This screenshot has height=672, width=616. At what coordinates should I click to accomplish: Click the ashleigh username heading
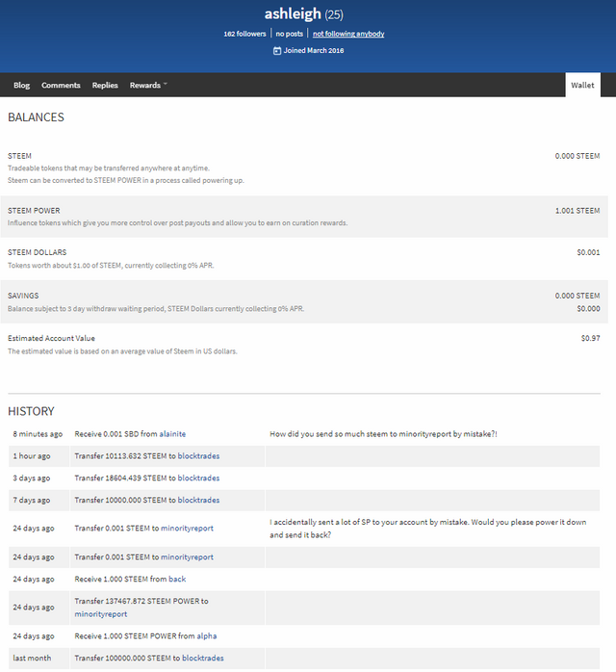[293, 13]
